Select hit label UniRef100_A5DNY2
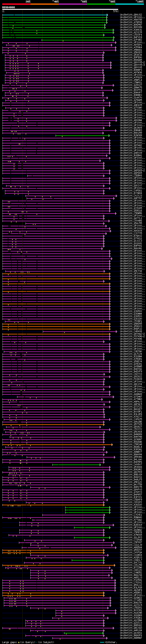The height and width of the screenshot is (644, 146). pos(131,593)
